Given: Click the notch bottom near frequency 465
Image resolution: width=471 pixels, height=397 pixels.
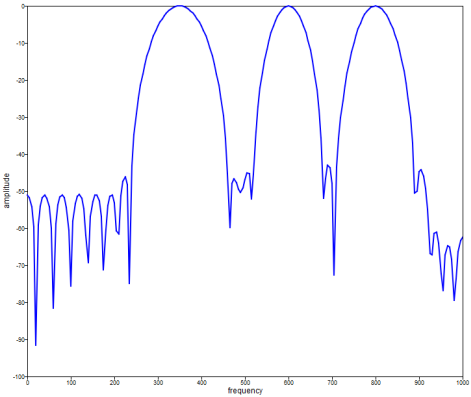Looking at the screenshot, I should pyautogui.click(x=230, y=227).
